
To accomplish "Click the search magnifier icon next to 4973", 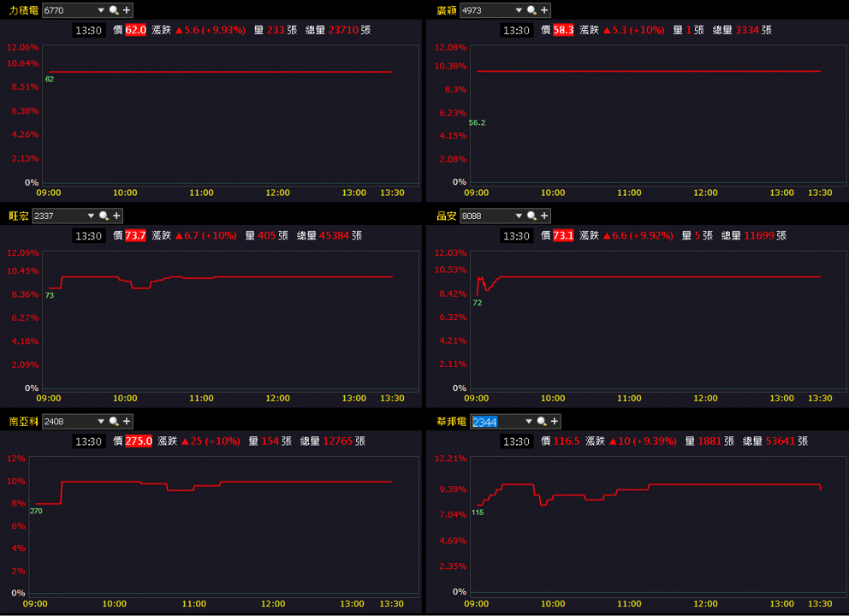I will [531, 10].
